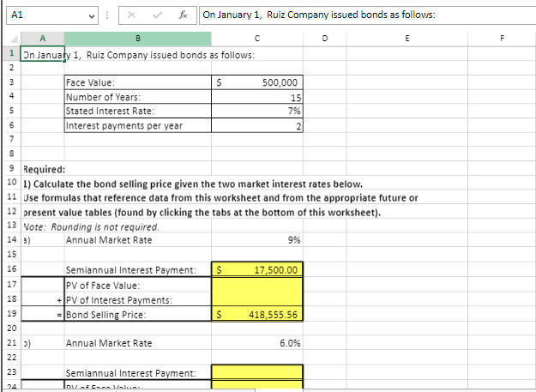Select column C header

click(x=257, y=39)
